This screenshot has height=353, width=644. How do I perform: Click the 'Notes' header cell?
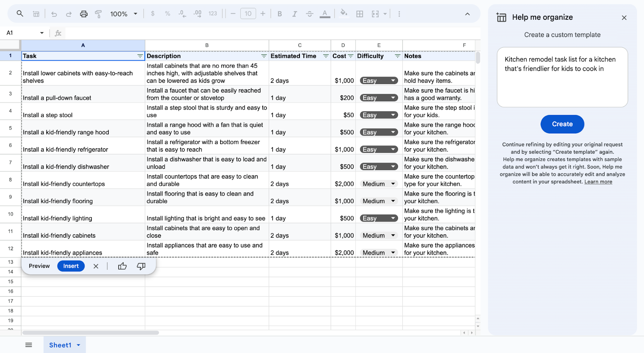pos(439,56)
